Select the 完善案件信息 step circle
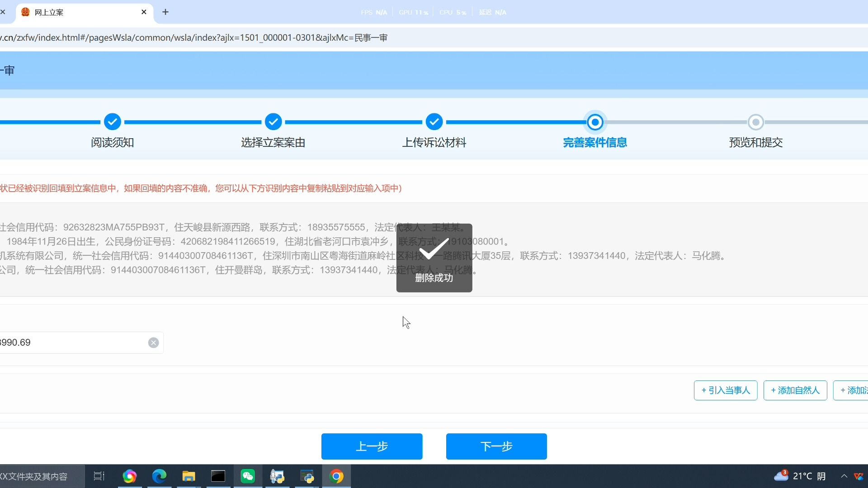868x488 pixels. point(595,122)
